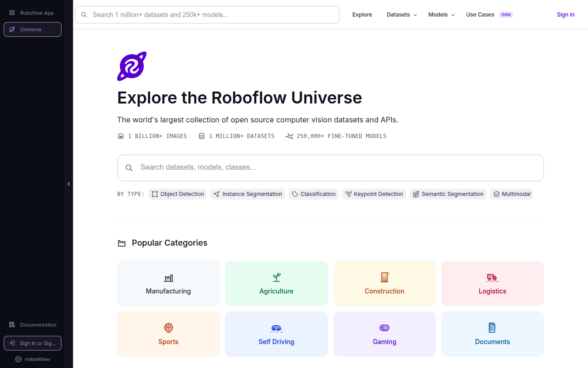Filter by Semantic Segmentation type
The image size is (588, 368).
coord(448,194)
